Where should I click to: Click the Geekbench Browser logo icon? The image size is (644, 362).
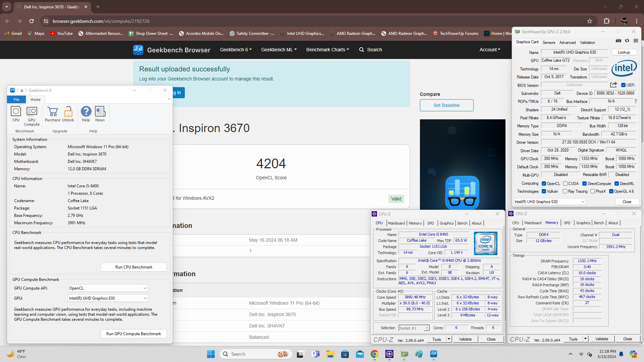[x=138, y=50]
